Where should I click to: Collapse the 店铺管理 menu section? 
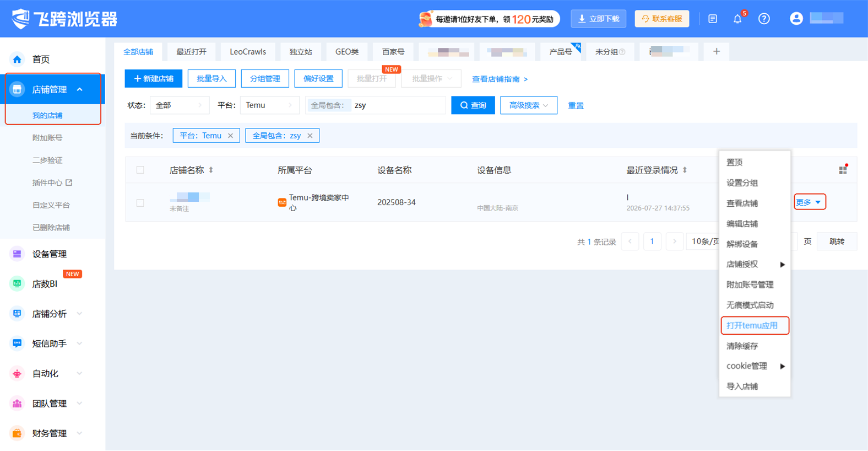point(80,89)
